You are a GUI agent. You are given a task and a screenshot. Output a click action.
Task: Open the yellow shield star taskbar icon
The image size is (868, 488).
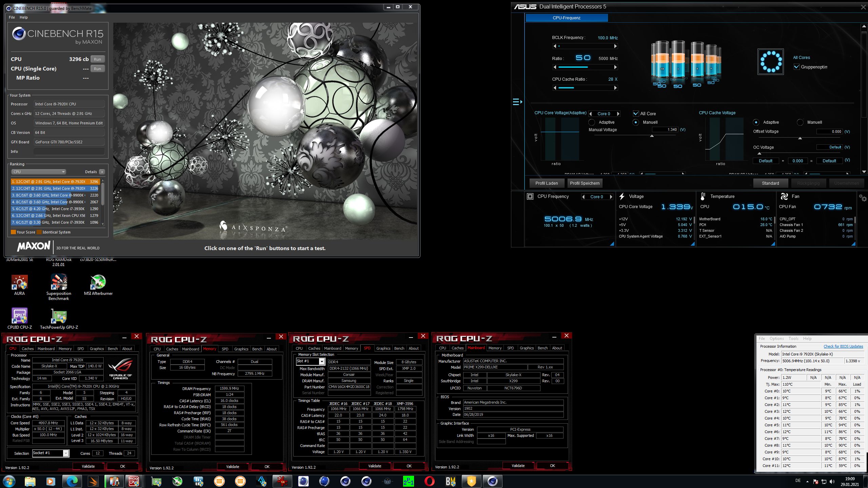click(x=471, y=481)
